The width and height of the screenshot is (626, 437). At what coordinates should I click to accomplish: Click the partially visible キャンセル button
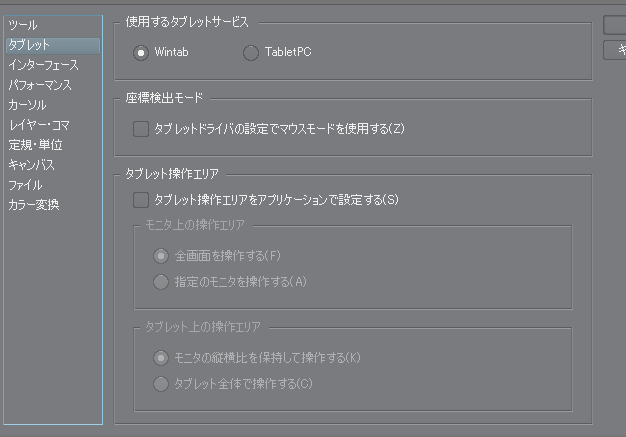(616, 51)
